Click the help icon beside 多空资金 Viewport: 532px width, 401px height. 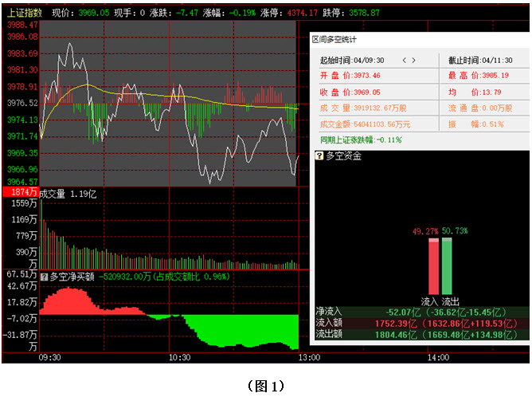tap(320, 156)
